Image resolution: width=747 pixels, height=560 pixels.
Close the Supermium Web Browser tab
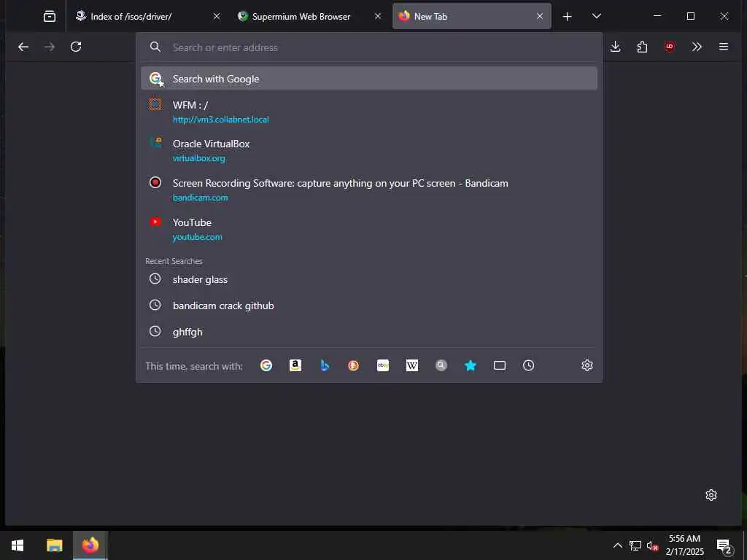(378, 17)
